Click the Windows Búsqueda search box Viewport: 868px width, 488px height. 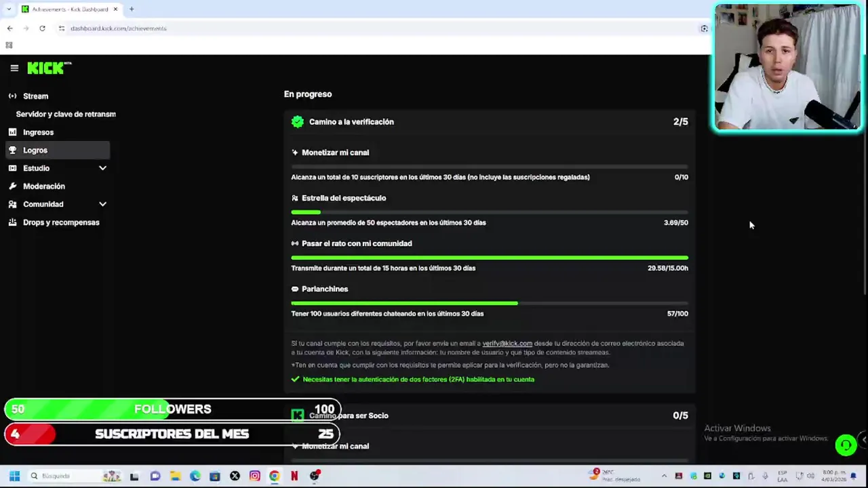(73, 476)
